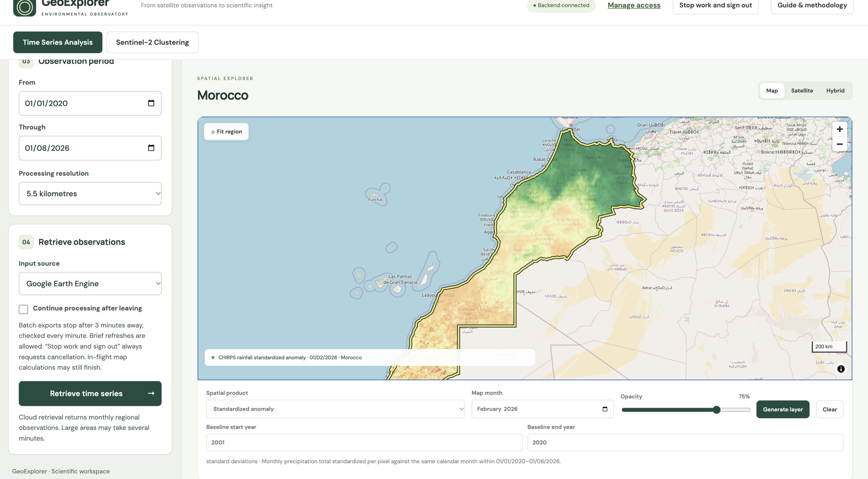This screenshot has height=479, width=868.
Task: Switch basemap to Satellite view
Action: (802, 90)
